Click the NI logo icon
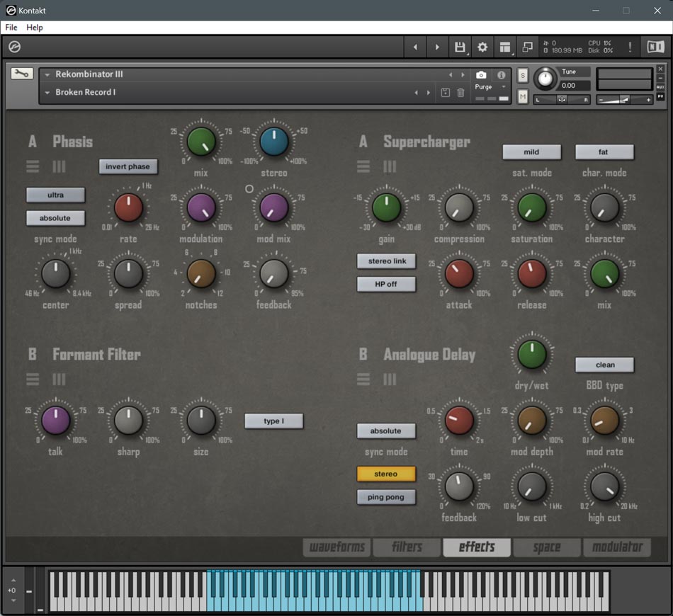The image size is (673, 616). pyautogui.click(x=655, y=47)
